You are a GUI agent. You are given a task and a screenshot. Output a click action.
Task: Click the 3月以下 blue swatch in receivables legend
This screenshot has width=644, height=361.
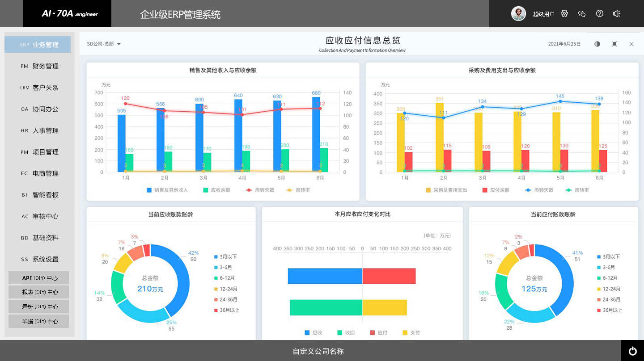click(216, 257)
